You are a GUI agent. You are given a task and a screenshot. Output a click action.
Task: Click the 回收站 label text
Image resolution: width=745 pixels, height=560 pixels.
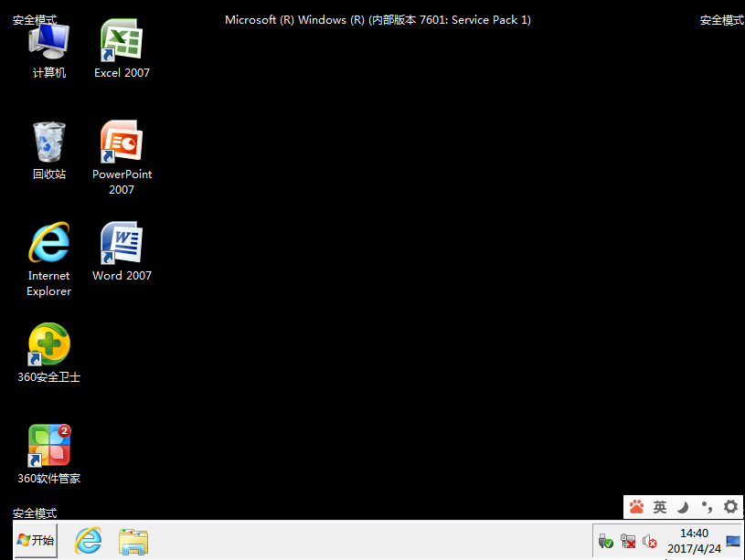point(49,174)
